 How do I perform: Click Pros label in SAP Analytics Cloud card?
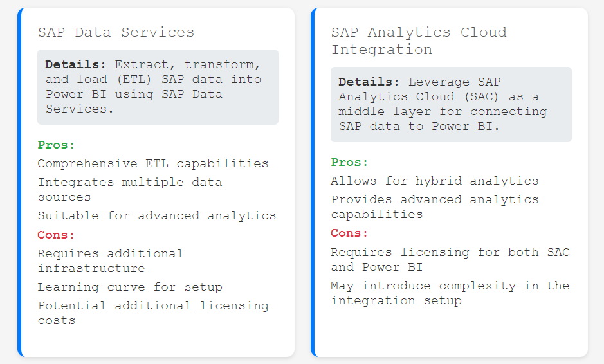pos(350,162)
